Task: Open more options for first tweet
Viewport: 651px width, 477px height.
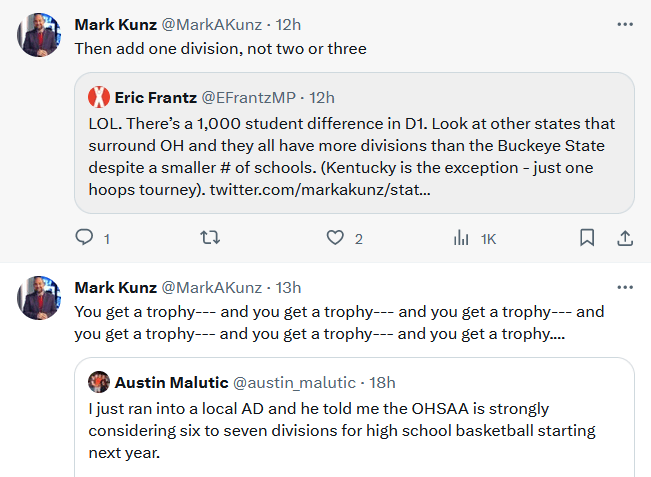Action: point(625,23)
